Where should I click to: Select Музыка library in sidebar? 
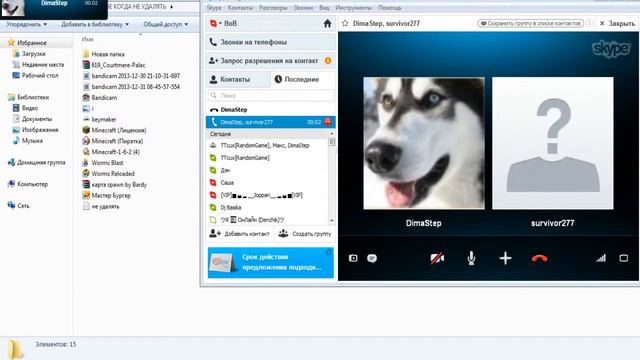[x=27, y=141]
